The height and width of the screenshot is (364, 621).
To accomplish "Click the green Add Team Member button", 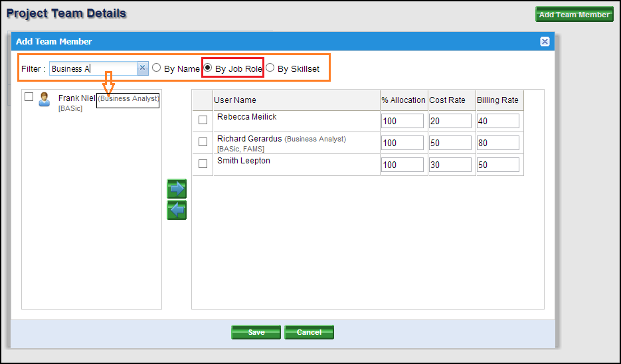I will [x=574, y=15].
